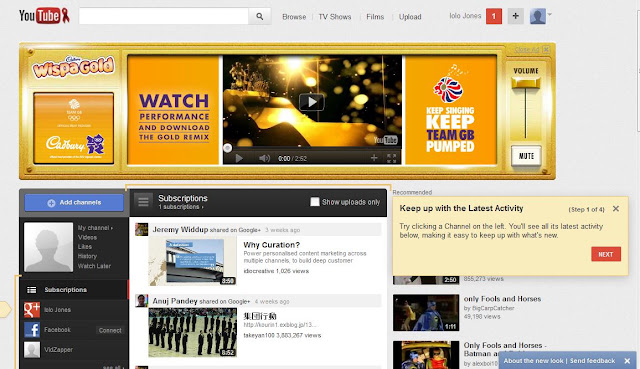Close the Latest Activity tooltip
Screen dimensions: 640x369
click(616, 209)
